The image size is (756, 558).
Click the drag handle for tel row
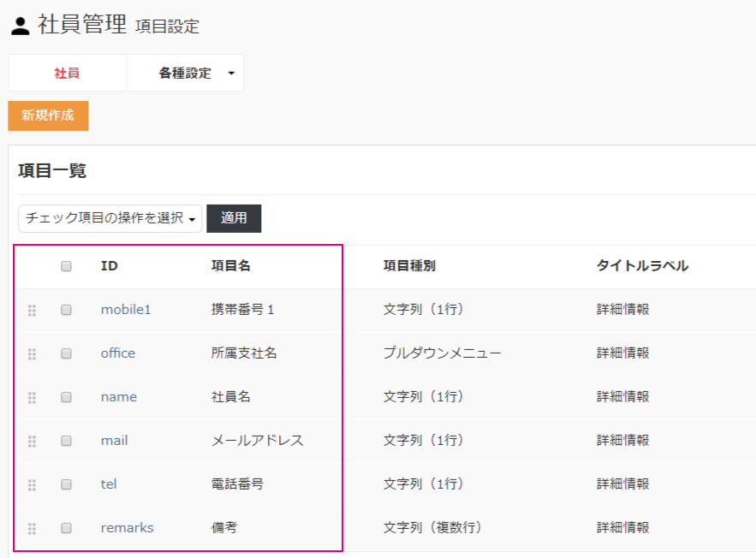pyautogui.click(x=32, y=485)
